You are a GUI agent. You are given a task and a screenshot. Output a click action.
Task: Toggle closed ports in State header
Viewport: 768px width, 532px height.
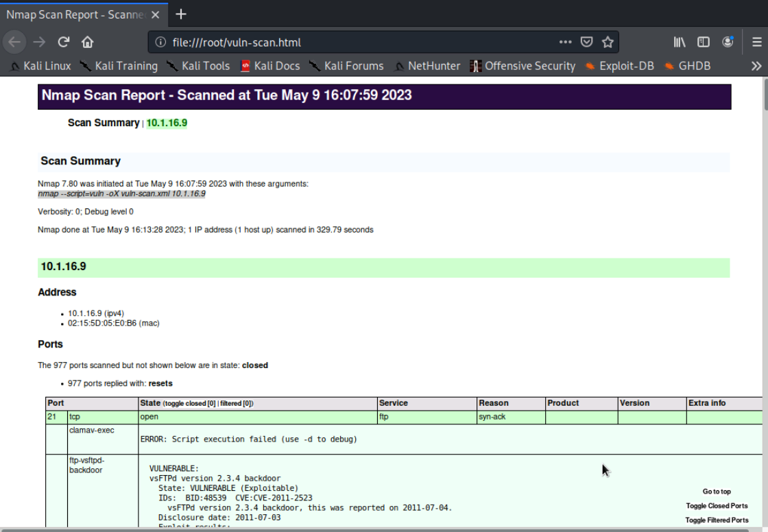[189, 404]
